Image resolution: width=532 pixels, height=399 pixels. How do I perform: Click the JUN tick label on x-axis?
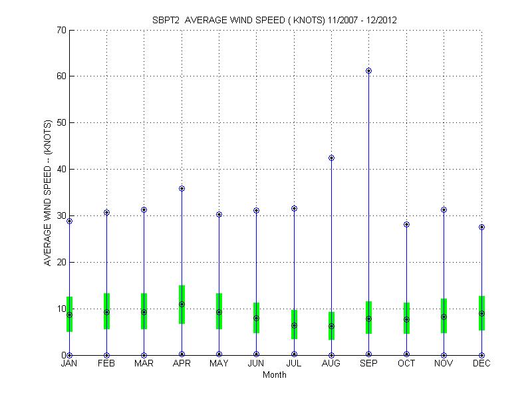(x=256, y=364)
